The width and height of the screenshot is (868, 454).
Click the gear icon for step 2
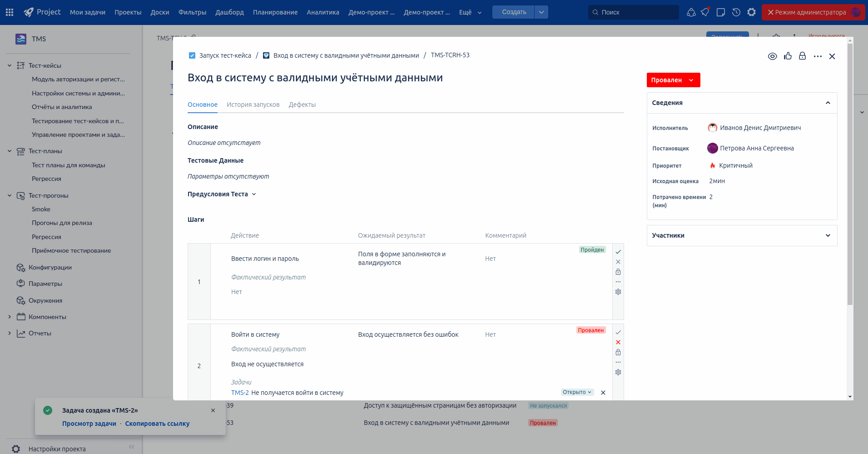618,372
